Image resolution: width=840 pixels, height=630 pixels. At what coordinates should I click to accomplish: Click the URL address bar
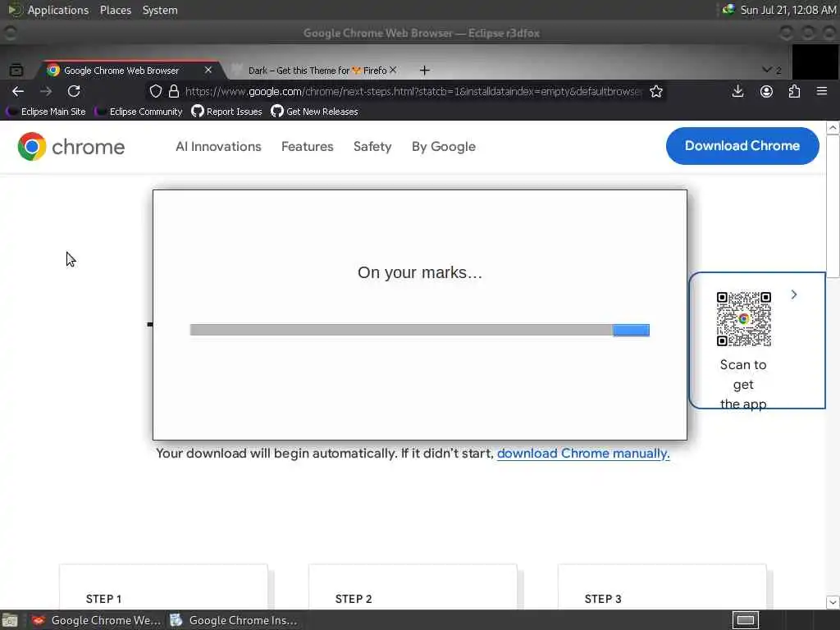pyautogui.click(x=413, y=92)
